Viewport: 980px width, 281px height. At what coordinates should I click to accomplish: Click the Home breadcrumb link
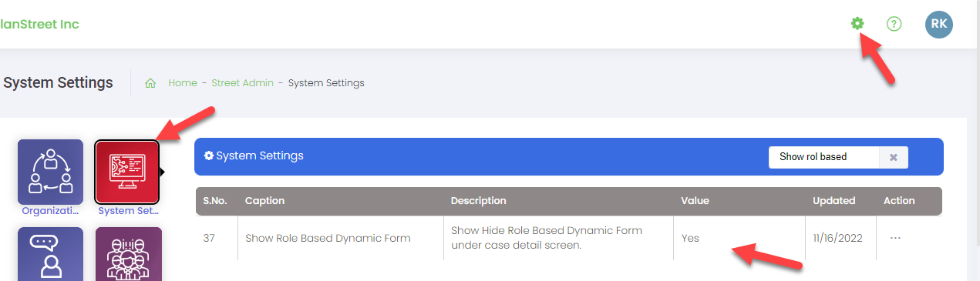pyautogui.click(x=183, y=83)
